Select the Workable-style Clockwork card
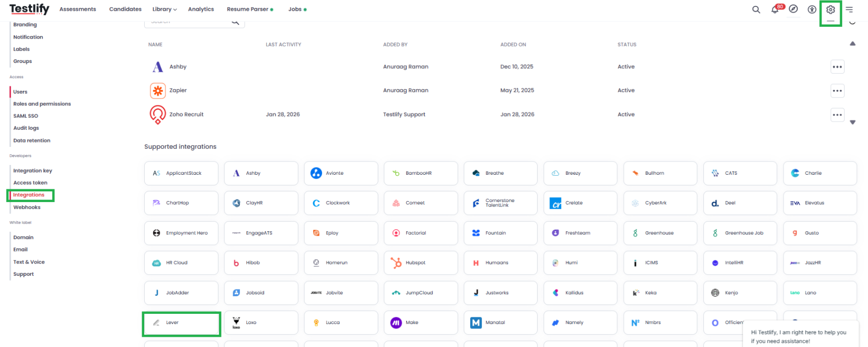The image size is (868, 347). [341, 203]
